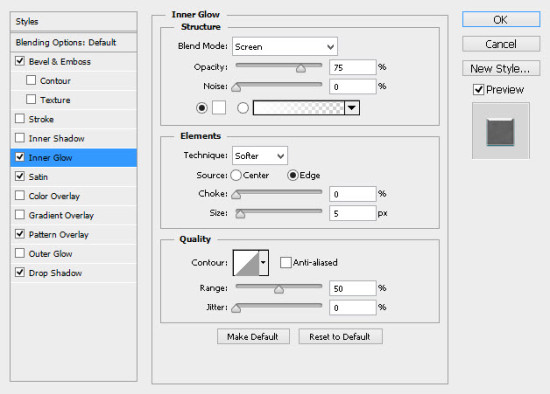Click the style preview thumbnail

pyautogui.click(x=501, y=131)
